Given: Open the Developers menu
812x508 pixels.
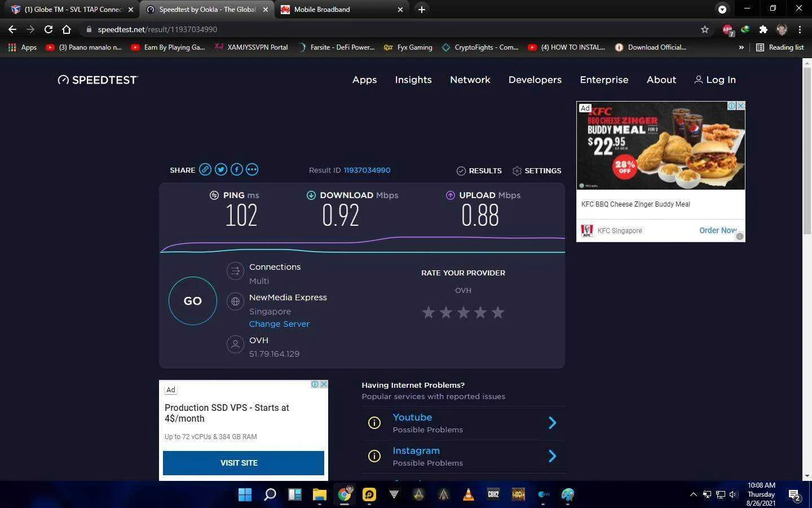Looking at the screenshot, I should pyautogui.click(x=535, y=80).
